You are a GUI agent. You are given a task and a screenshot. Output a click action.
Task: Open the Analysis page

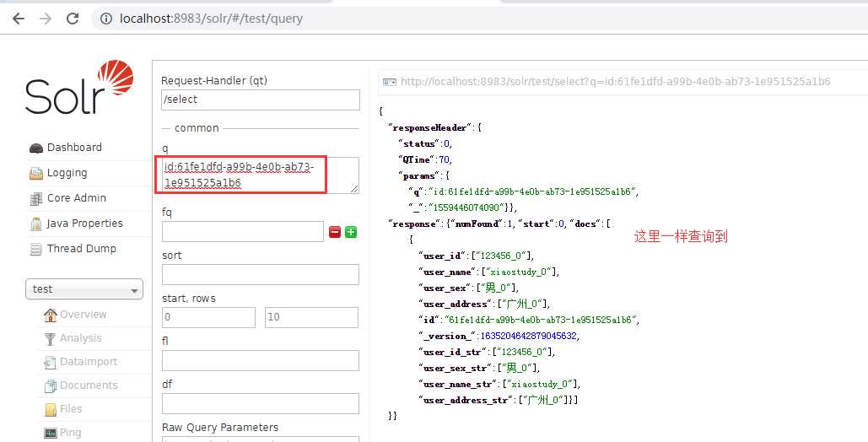click(x=81, y=338)
